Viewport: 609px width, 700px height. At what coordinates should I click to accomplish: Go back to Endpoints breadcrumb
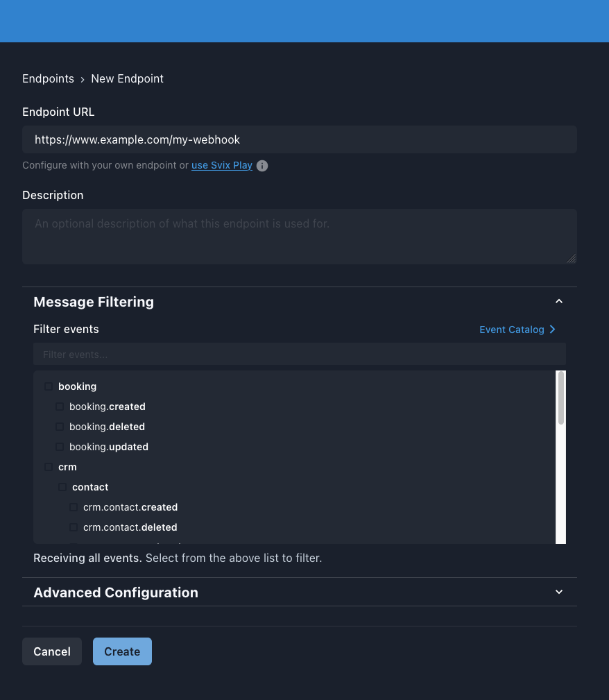click(48, 78)
